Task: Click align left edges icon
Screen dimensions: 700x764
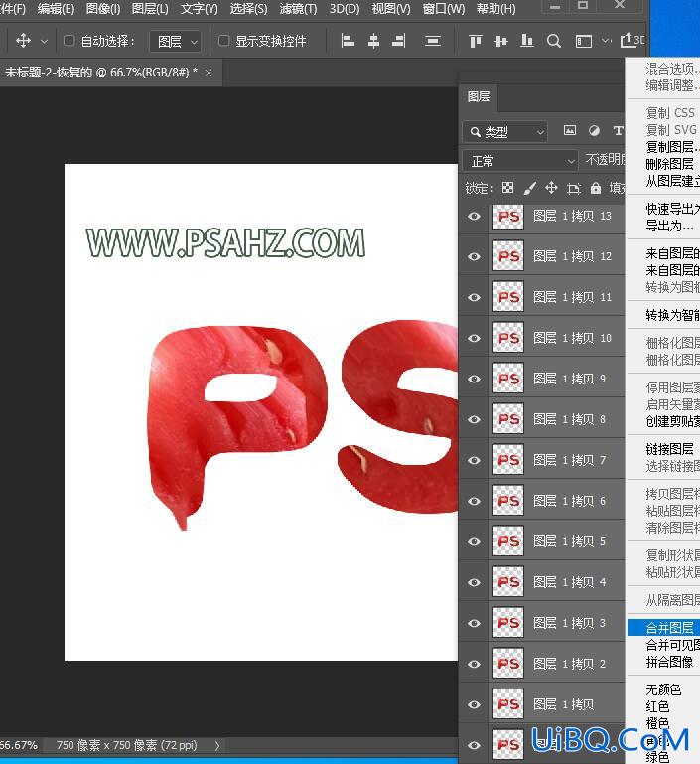Action: tap(348, 41)
